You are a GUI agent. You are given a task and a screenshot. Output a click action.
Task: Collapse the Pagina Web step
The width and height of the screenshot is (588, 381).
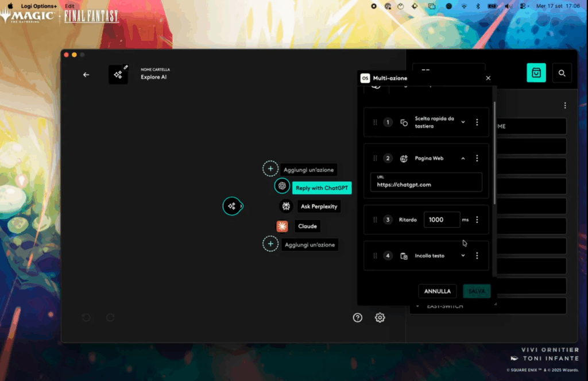[463, 159]
